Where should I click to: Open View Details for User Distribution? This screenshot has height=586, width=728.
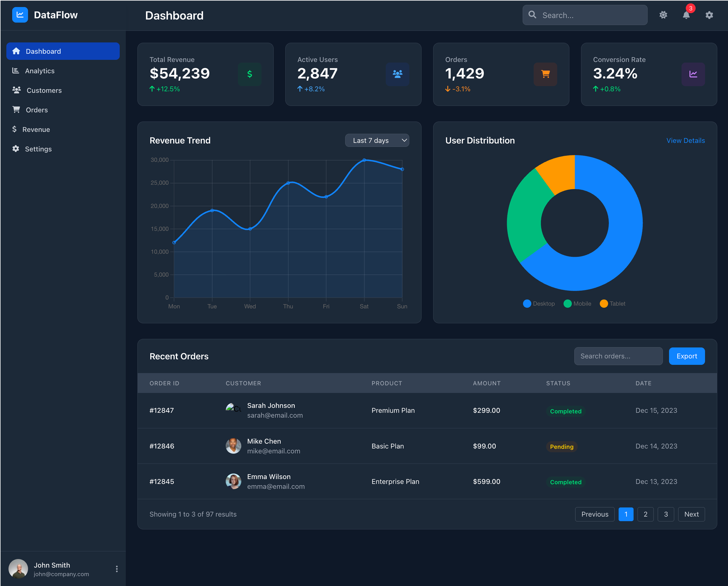pos(686,140)
